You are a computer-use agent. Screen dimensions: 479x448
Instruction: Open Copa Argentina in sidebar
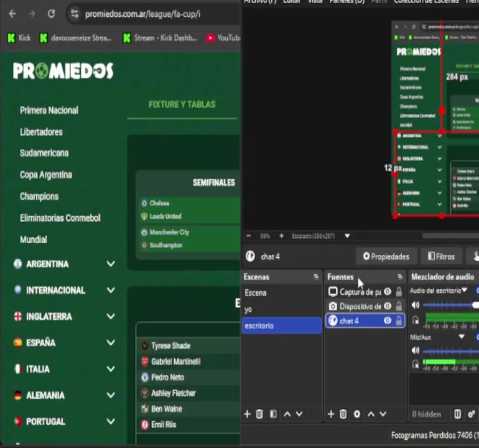[x=46, y=175]
